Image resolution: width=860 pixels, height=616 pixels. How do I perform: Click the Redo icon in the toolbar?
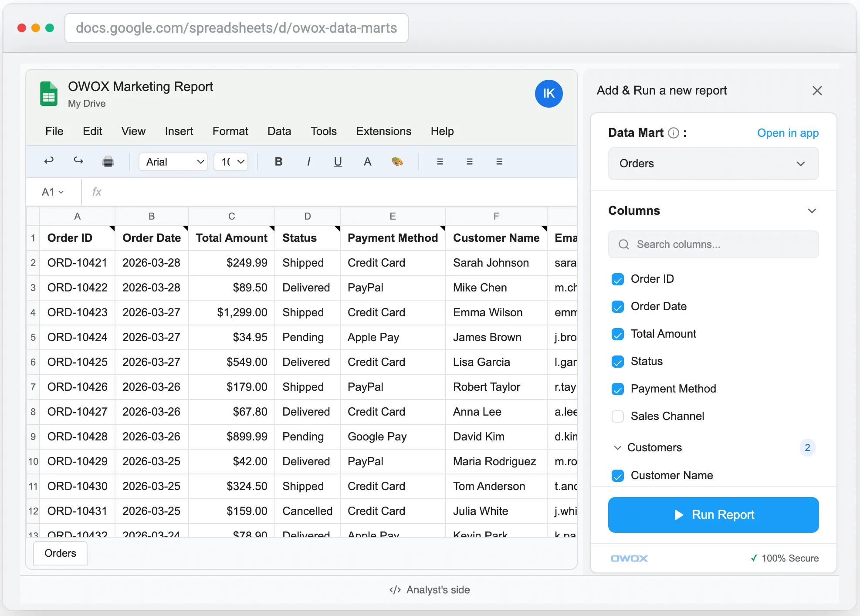[78, 162]
